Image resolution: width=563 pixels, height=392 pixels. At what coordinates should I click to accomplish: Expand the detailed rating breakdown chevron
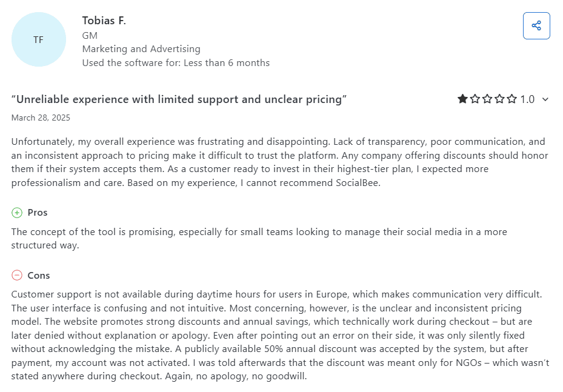click(545, 99)
